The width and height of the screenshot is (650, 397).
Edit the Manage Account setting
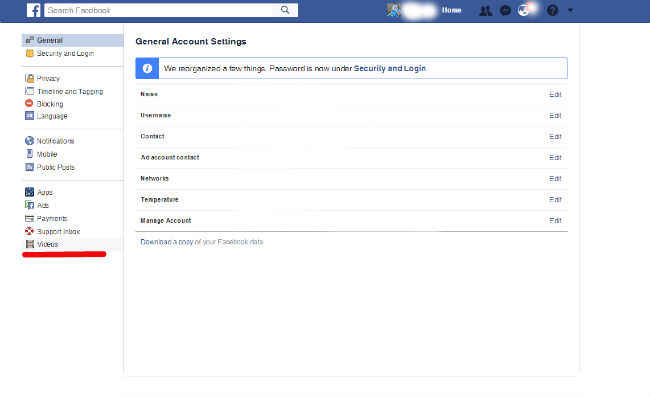[555, 220]
